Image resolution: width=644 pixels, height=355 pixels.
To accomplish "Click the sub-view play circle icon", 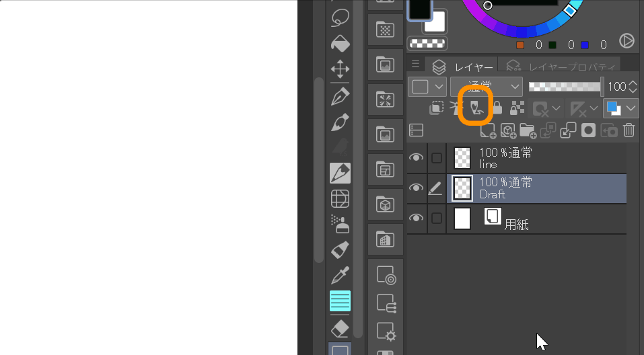I will (x=627, y=41).
